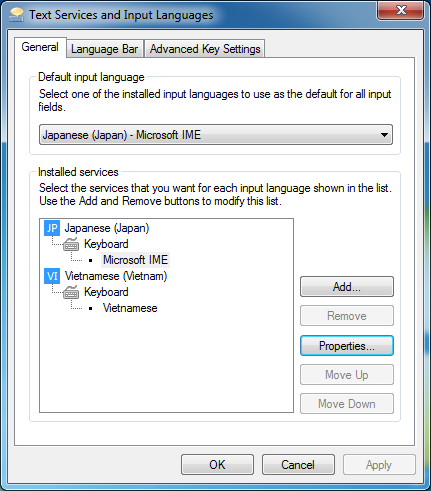This screenshot has height=491, width=431.
Task: Click the JP language badge icon
Action: [x=52, y=228]
